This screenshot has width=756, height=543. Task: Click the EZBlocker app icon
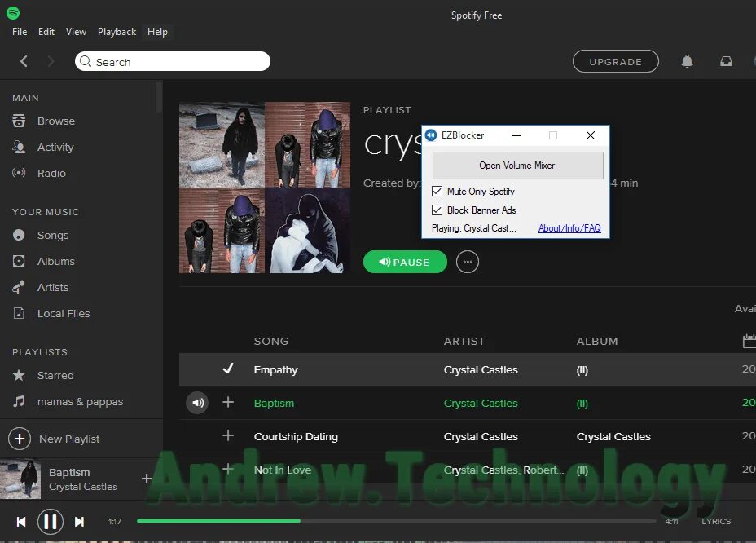pyautogui.click(x=431, y=135)
